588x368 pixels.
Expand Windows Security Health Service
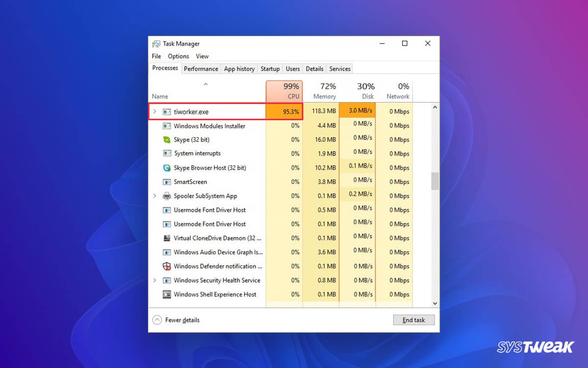tap(155, 280)
